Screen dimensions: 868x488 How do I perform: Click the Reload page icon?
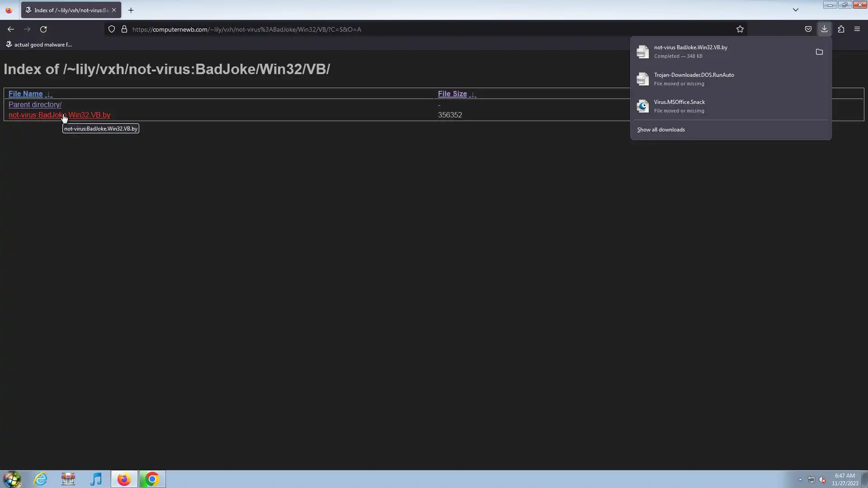coord(43,29)
